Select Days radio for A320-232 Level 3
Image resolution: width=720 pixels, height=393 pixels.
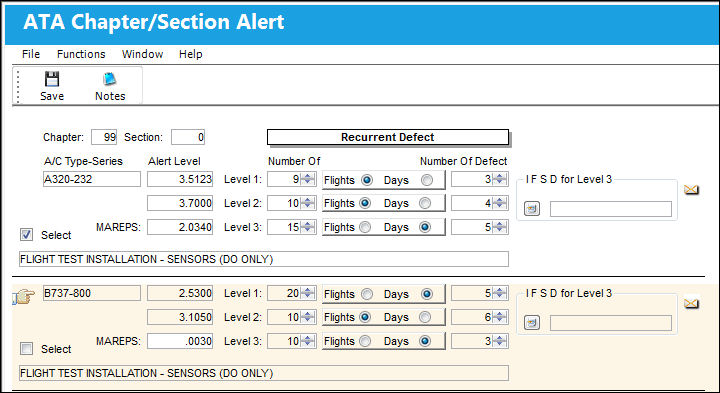(425, 227)
